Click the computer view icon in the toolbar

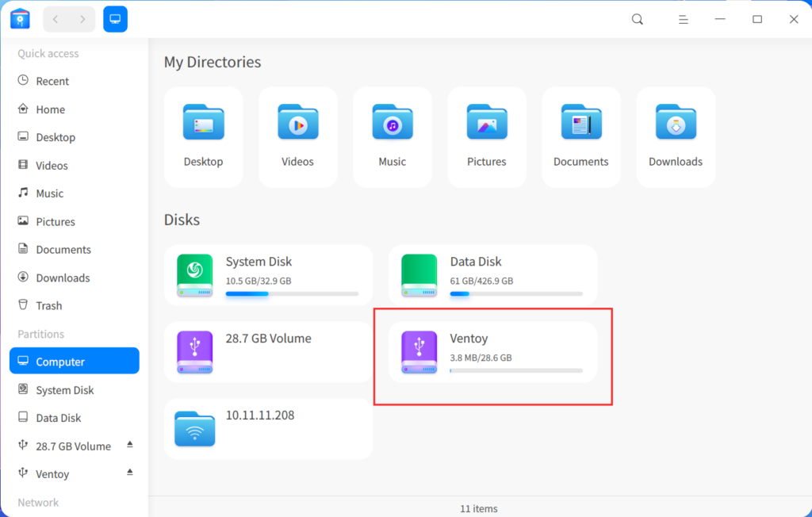tap(115, 18)
